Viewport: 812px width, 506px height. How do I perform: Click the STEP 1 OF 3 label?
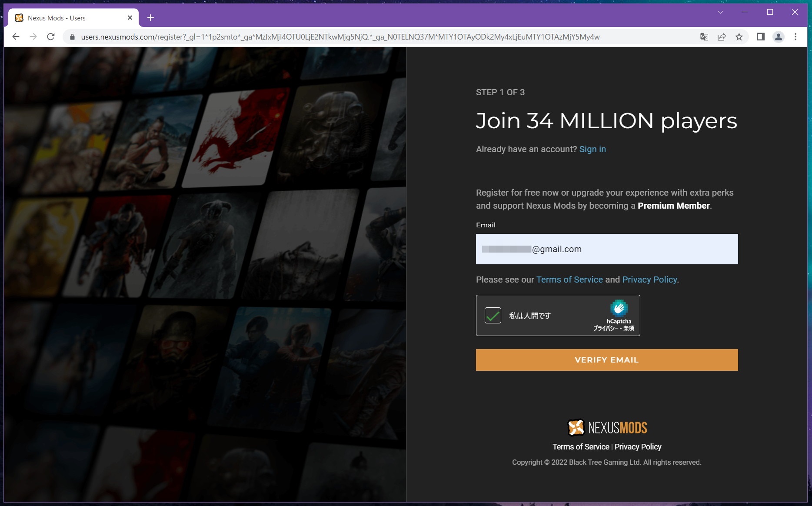coord(500,92)
